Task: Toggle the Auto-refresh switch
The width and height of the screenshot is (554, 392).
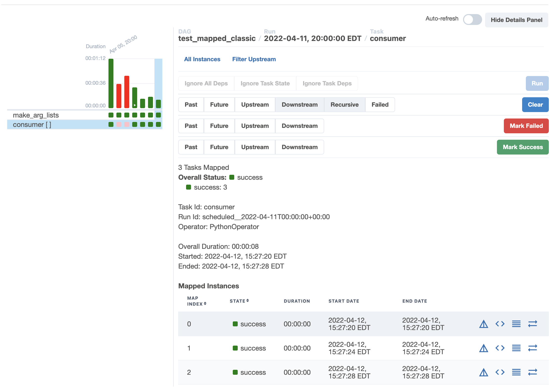Action: point(472,20)
